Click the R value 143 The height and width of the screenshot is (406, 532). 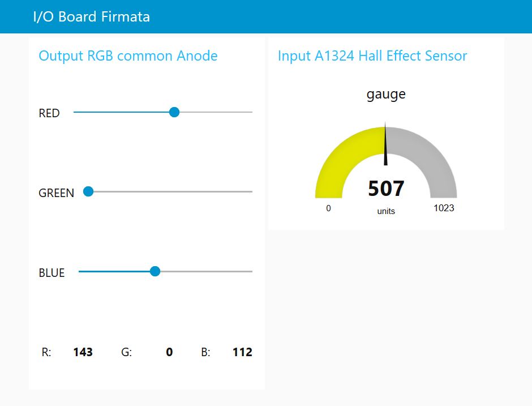point(83,352)
